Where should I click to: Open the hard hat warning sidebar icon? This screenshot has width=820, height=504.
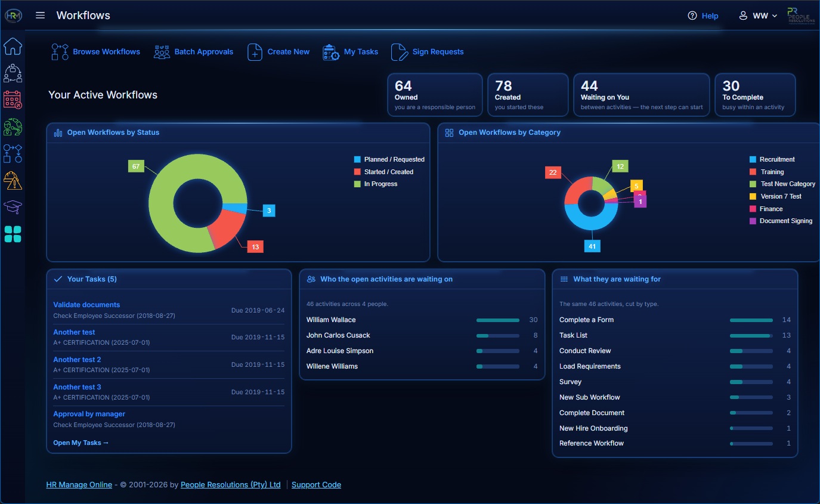(13, 180)
